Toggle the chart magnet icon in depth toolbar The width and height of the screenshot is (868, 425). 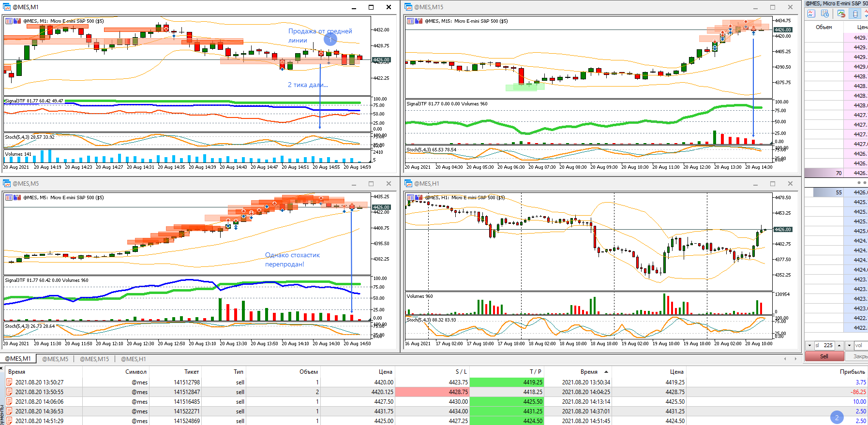tap(841, 14)
